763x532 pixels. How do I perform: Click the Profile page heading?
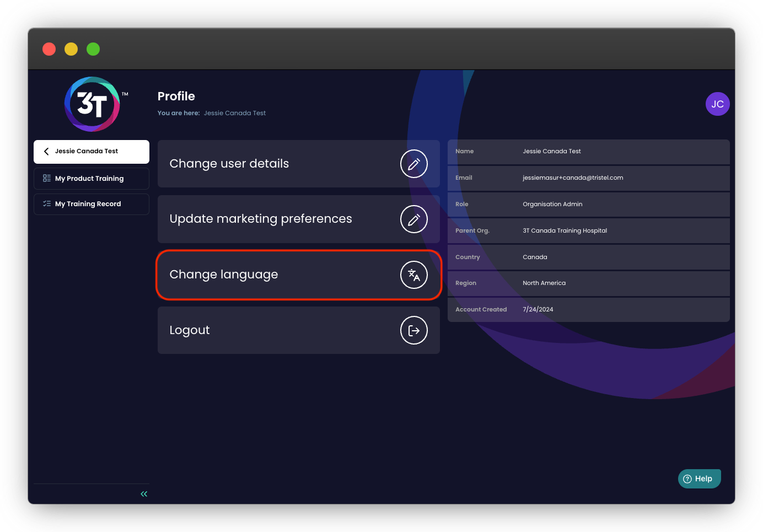(x=176, y=96)
